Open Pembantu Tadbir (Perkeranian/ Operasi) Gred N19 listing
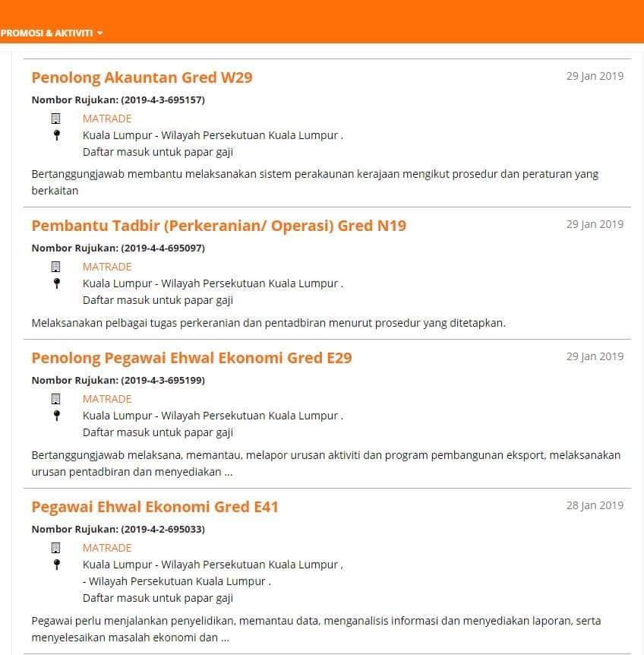The image size is (644, 655). click(219, 226)
